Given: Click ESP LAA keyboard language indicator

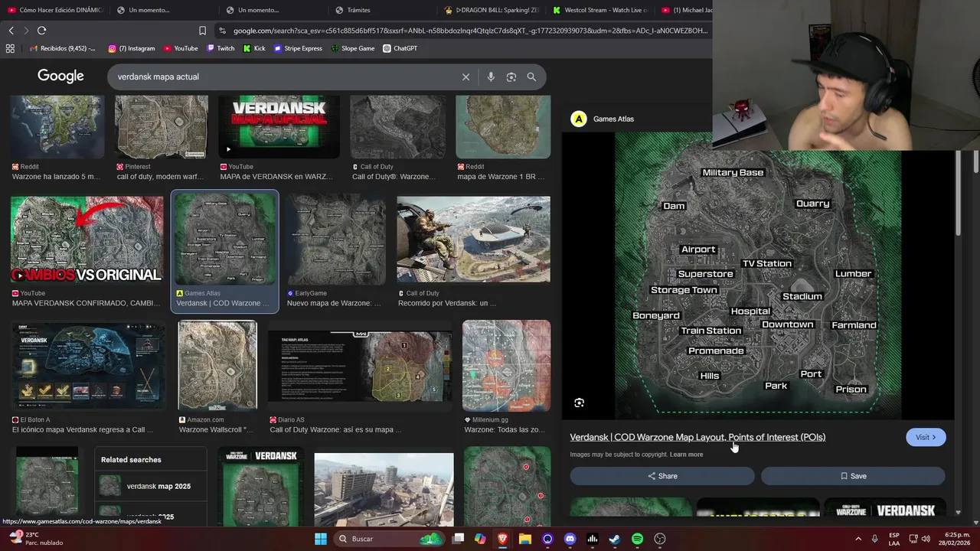Looking at the screenshot, I should pos(894,539).
